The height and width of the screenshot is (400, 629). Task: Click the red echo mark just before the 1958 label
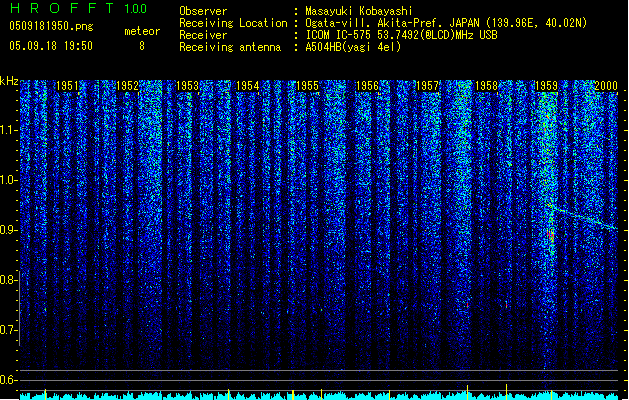pyautogui.click(x=468, y=305)
